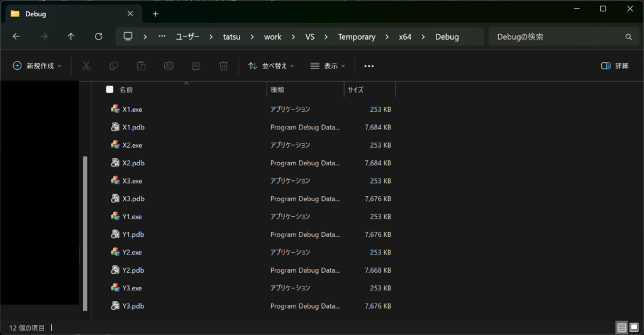Toggle the select-all checkbox beside 名前
Image resolution: width=644 pixels, height=335 pixels.
click(110, 90)
